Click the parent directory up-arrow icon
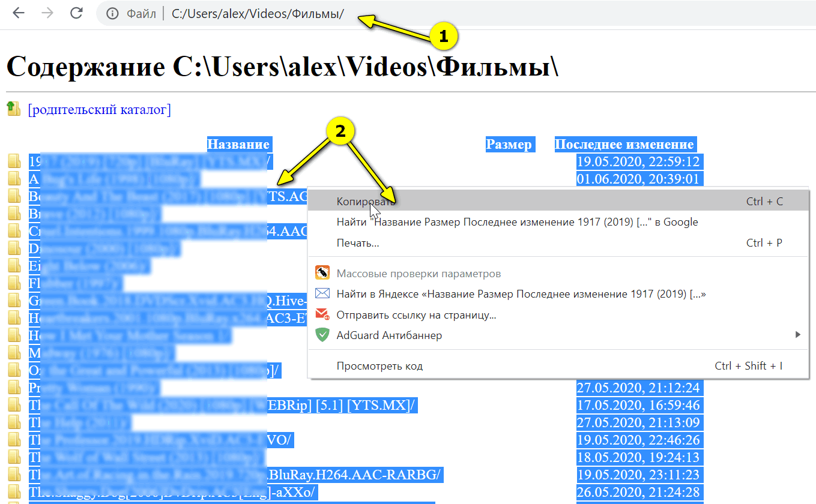This screenshot has width=816, height=504. [13, 109]
